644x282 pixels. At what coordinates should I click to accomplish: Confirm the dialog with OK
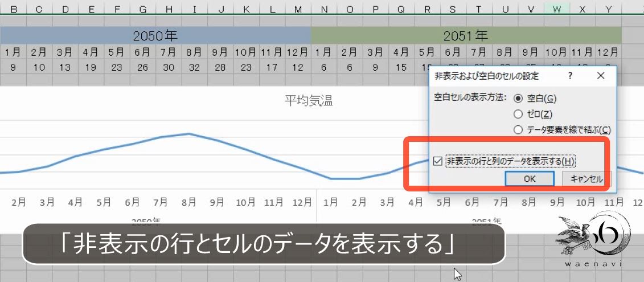[530, 179]
